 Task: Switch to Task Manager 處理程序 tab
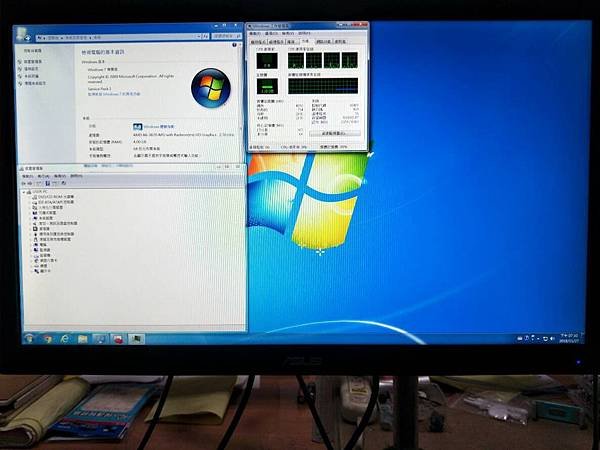pos(276,42)
